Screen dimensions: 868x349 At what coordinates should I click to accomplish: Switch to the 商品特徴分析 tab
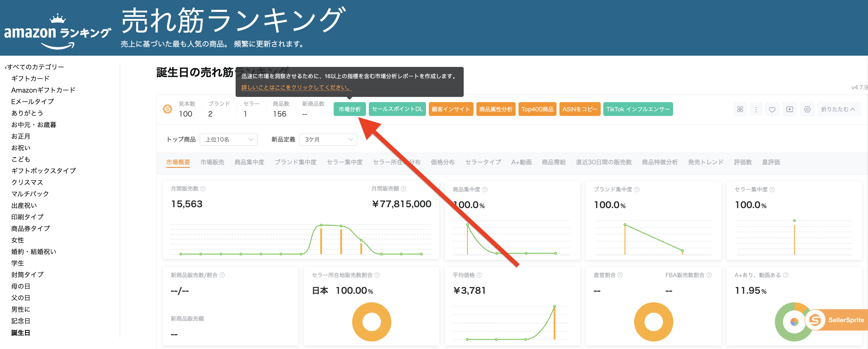660,162
